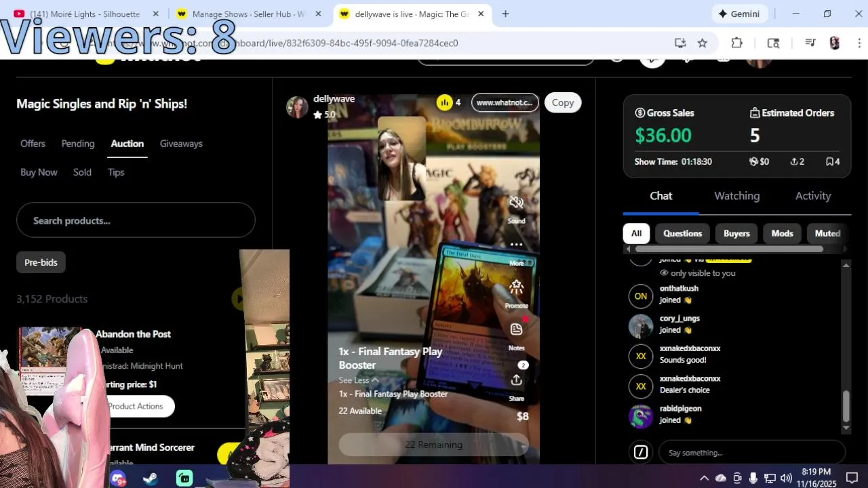
Task: Open Steam from the taskbar
Action: click(x=151, y=479)
